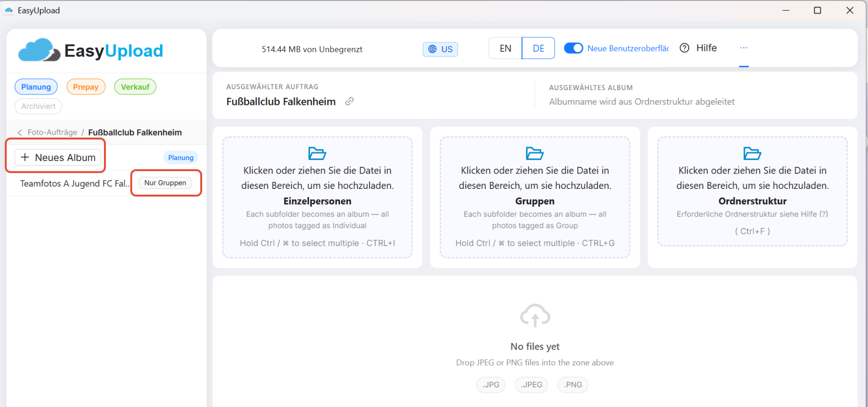Click back chevron before Foto-Aufträge
This screenshot has width=868, height=407.
tap(20, 133)
